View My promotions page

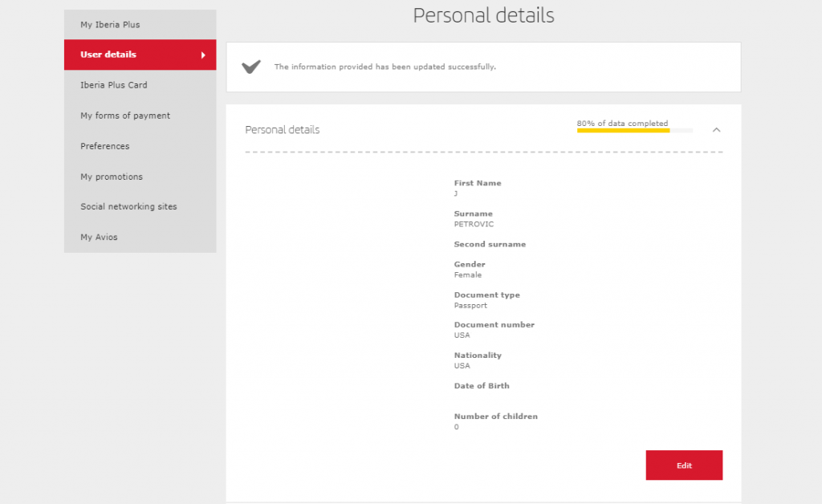pyautogui.click(x=140, y=177)
